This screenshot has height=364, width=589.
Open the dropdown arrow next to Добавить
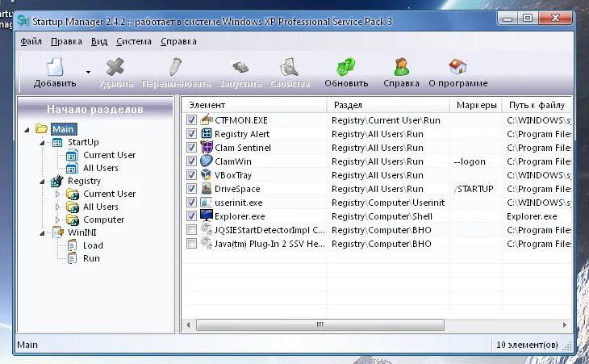click(88, 72)
